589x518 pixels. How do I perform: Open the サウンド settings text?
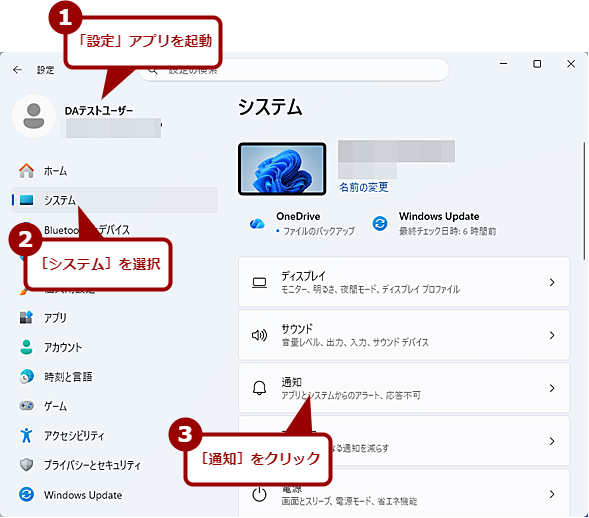(297, 329)
